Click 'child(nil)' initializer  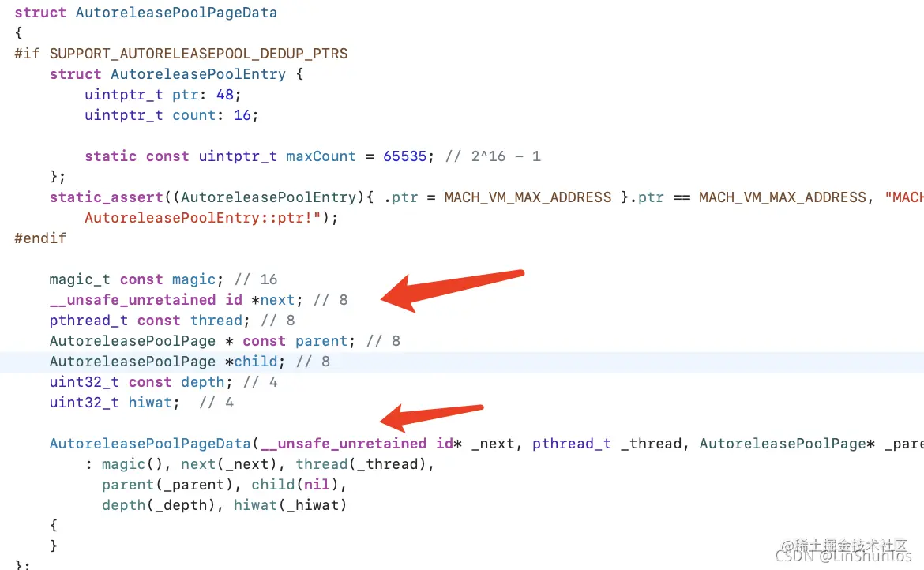295,485
